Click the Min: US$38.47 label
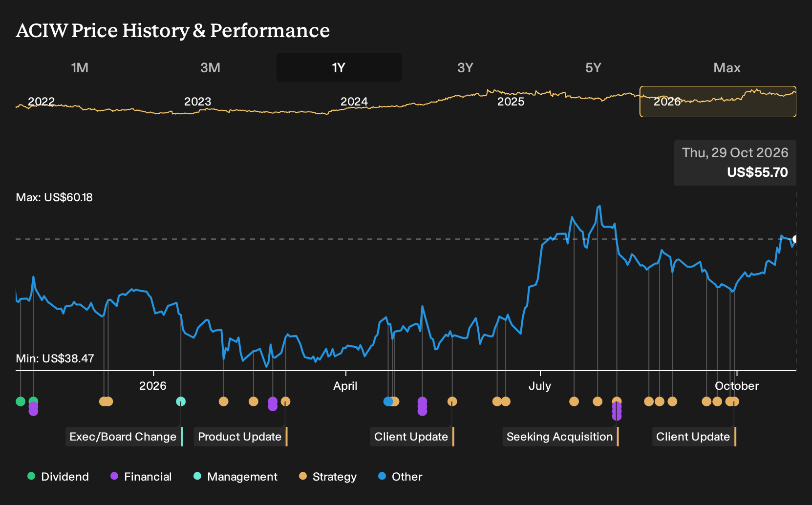Viewport: 812px width, 505px height. (x=55, y=358)
